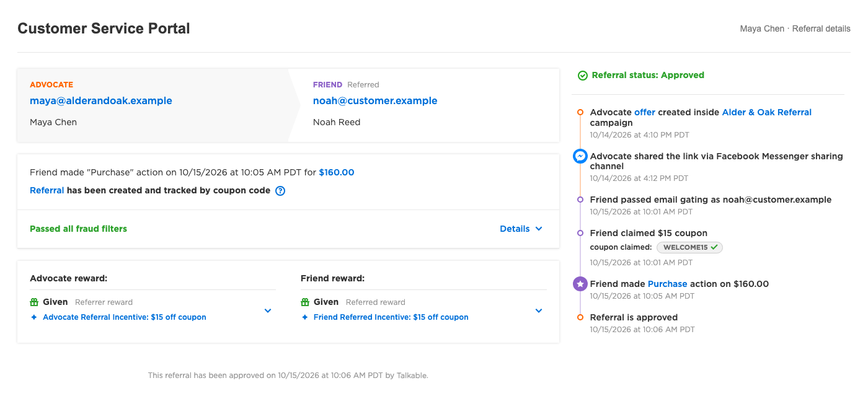This screenshot has width=868, height=409.
Task: Click timestamp 10/15/2026 at 10:06 AM PDT in timeline
Action: pos(642,330)
